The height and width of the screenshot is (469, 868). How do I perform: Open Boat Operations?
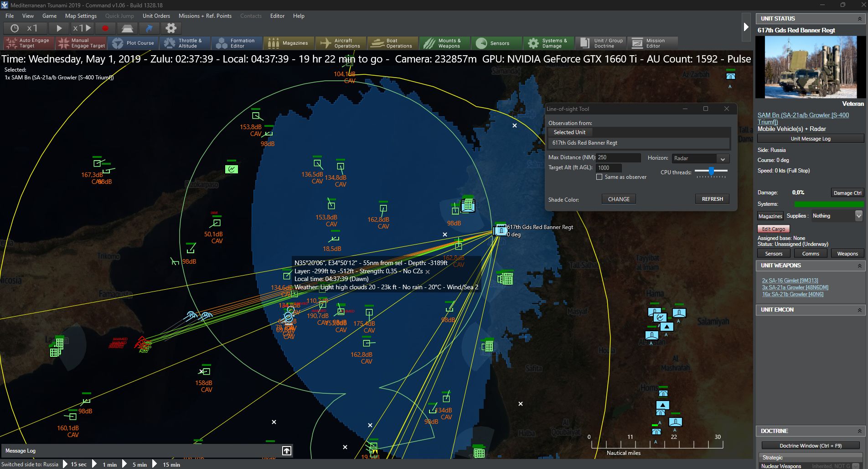(393, 43)
